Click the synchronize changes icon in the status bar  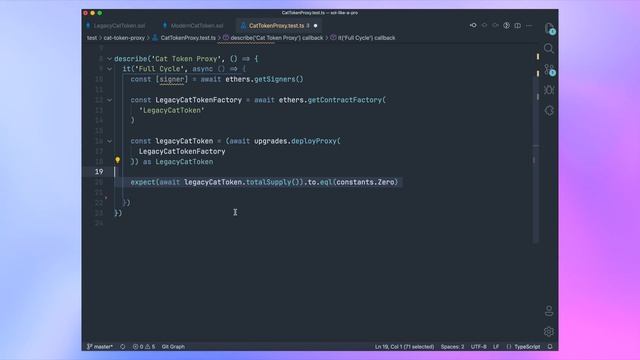point(123,347)
